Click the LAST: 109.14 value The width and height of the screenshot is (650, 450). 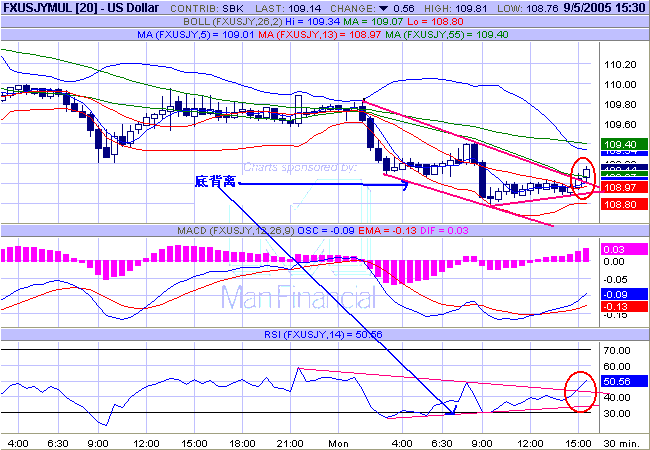[x=288, y=8]
